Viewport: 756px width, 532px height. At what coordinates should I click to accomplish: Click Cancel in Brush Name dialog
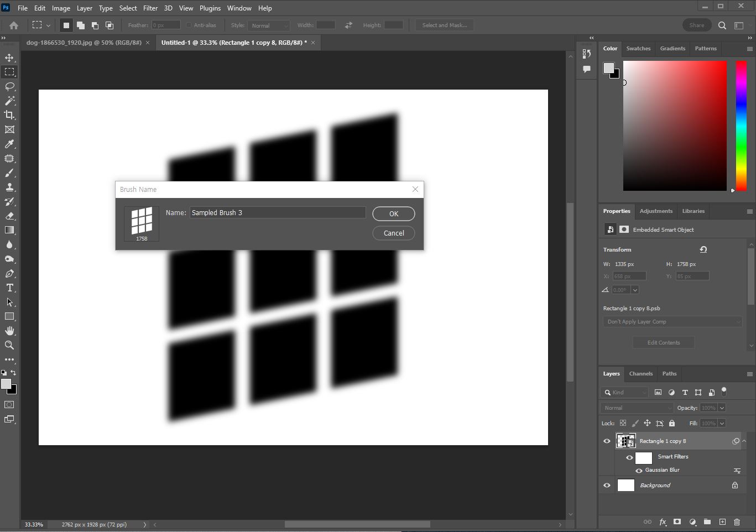pyautogui.click(x=394, y=233)
